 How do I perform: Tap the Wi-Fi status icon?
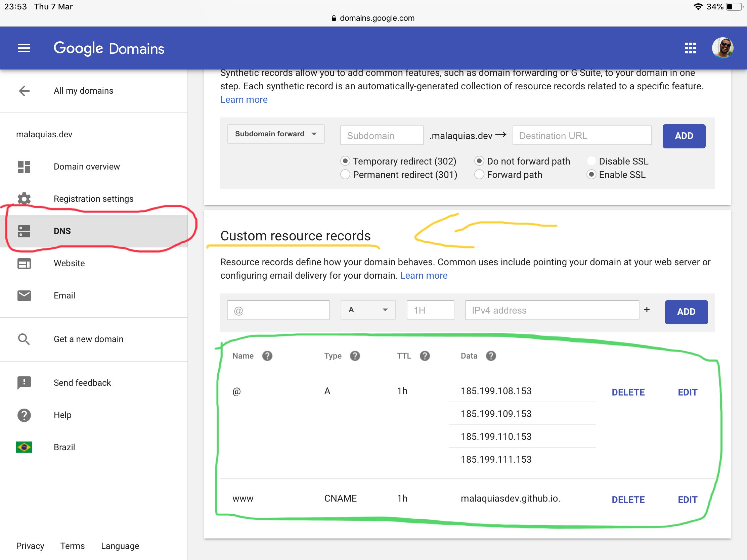click(x=698, y=7)
